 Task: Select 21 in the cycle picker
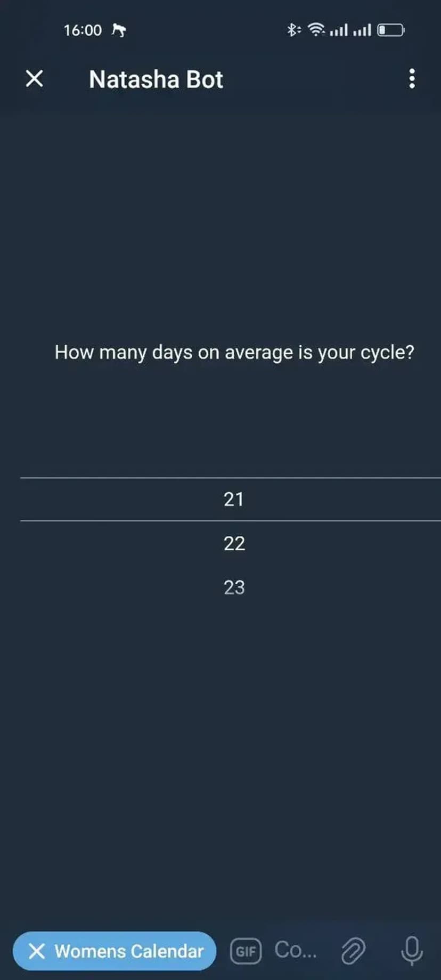click(x=234, y=500)
